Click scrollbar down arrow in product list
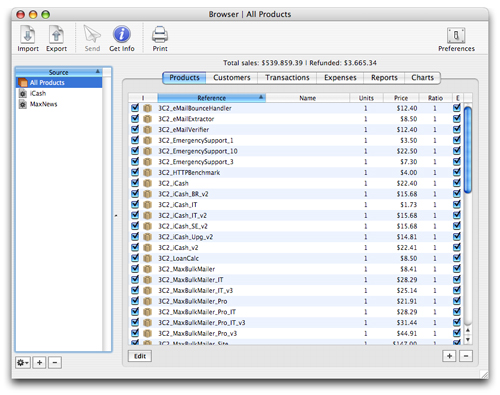 pos(468,340)
